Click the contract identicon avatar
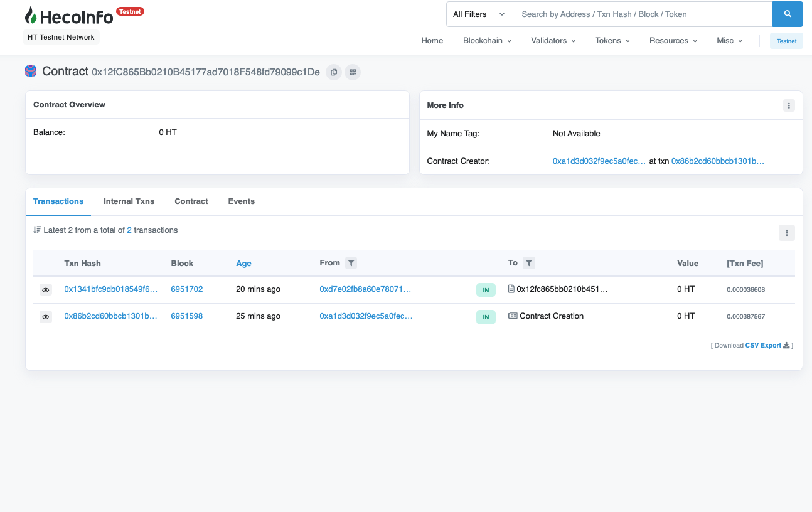 (31, 72)
